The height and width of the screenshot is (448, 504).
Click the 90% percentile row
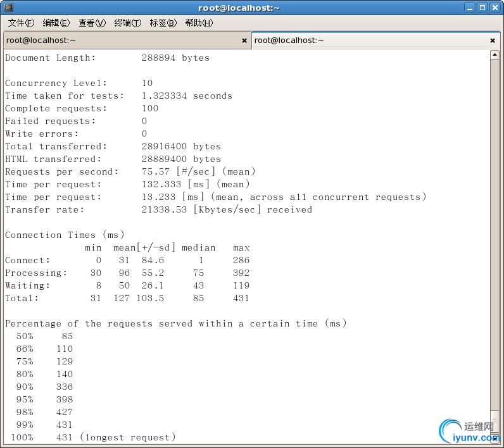pos(45,387)
